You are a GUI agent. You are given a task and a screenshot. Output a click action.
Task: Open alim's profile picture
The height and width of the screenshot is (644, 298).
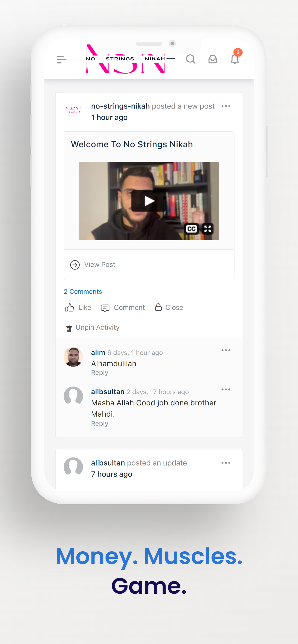[x=73, y=357]
